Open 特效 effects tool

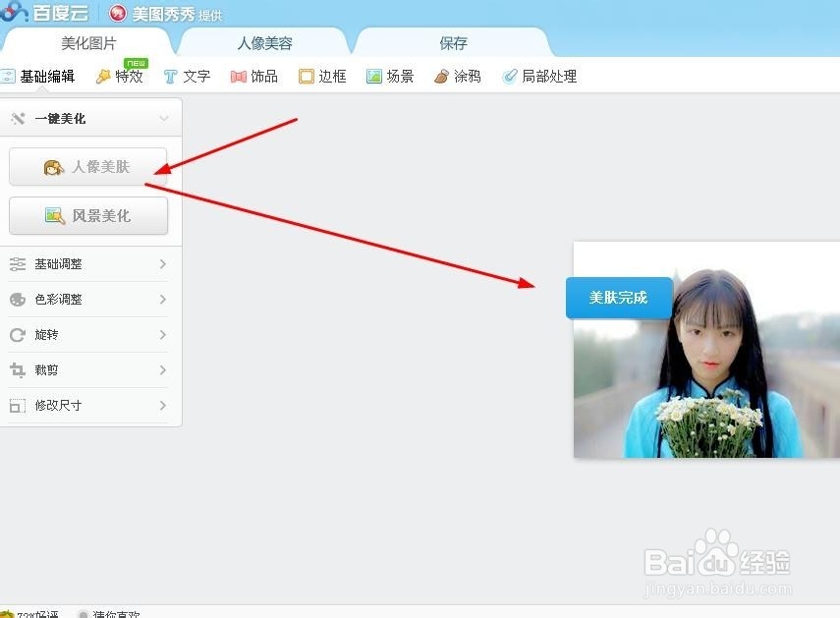coord(120,77)
